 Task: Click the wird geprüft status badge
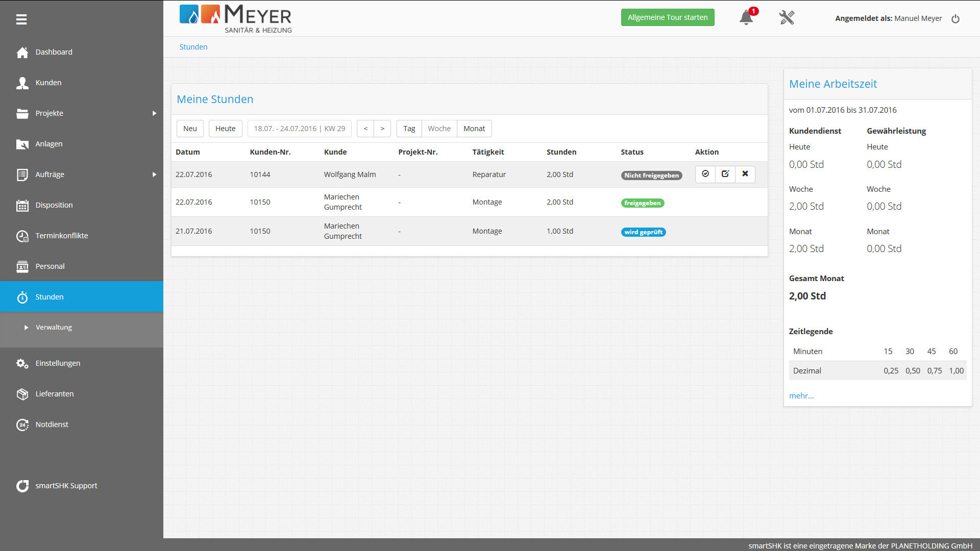[x=644, y=232]
